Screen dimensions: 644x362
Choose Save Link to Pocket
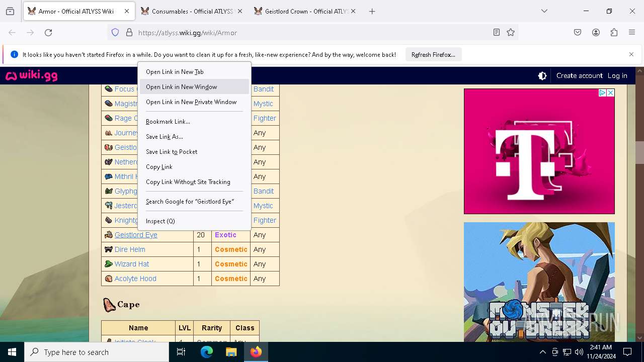pos(194,152)
